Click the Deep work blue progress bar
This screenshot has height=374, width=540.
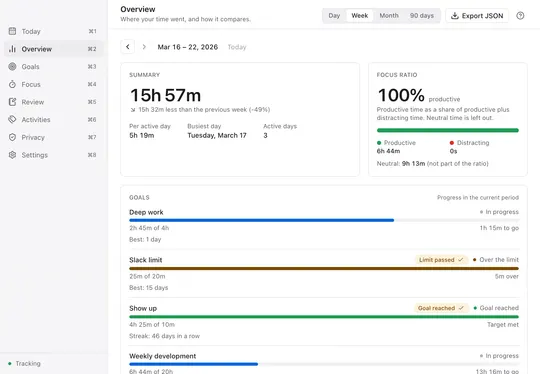pyautogui.click(x=261, y=220)
